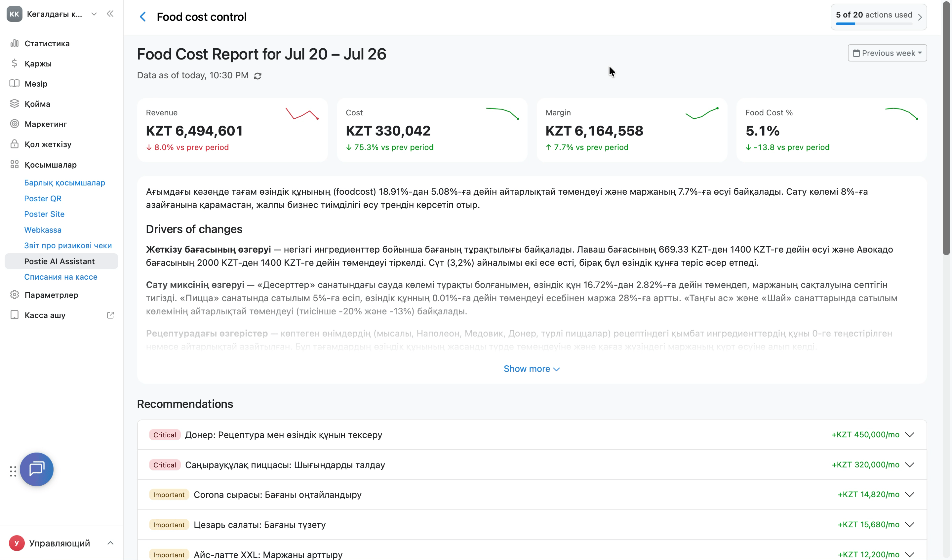Image resolution: width=952 pixels, height=560 pixels.
Task: Click the +KZT 15,680/mo value
Action: point(868,525)
